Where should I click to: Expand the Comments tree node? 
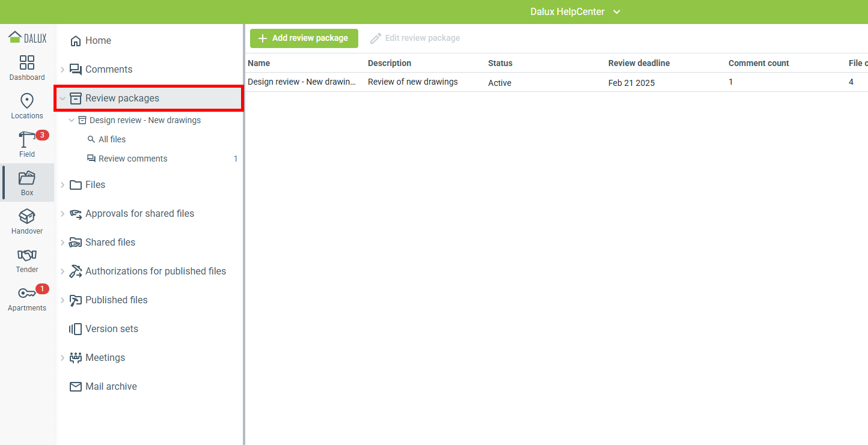pyautogui.click(x=63, y=70)
